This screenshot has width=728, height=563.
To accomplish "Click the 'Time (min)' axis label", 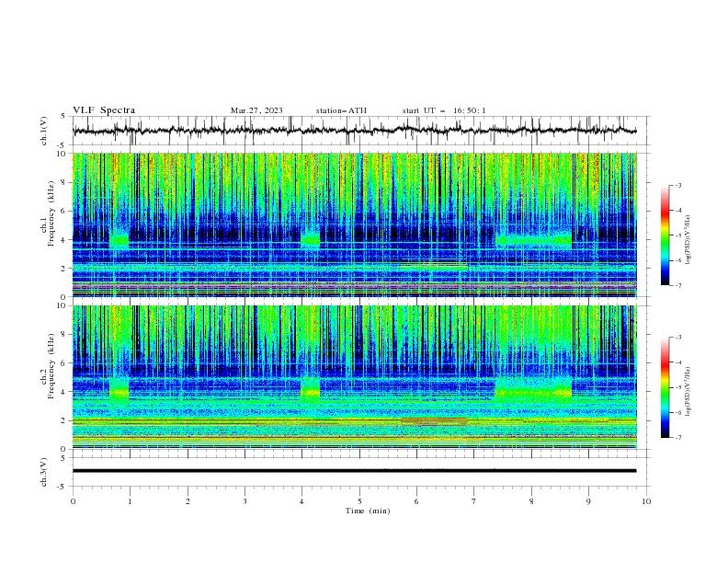I will pos(368,511).
